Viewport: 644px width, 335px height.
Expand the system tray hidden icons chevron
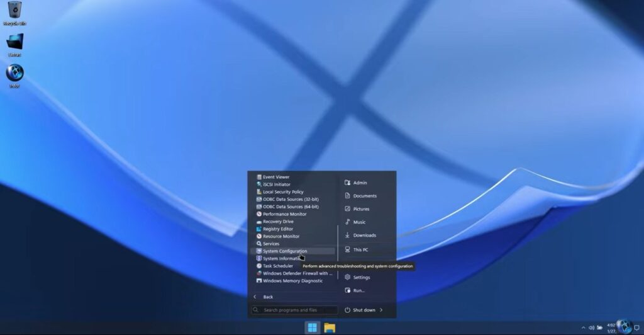click(x=583, y=327)
